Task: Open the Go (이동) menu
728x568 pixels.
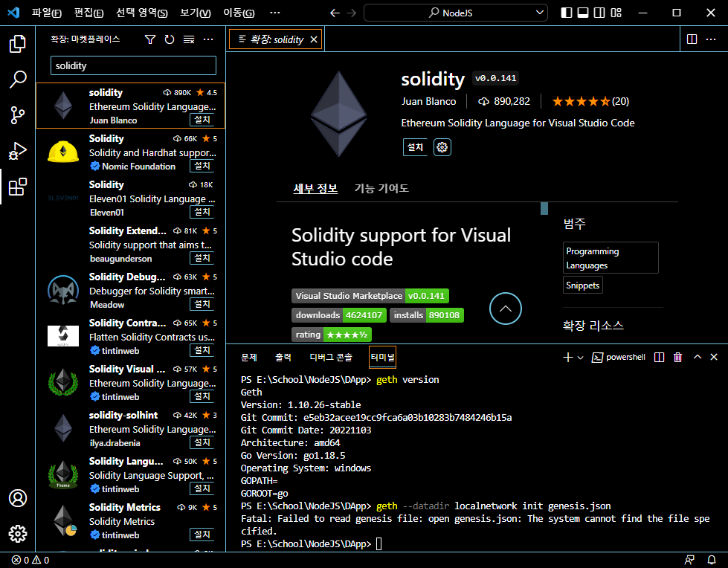Action: click(239, 13)
